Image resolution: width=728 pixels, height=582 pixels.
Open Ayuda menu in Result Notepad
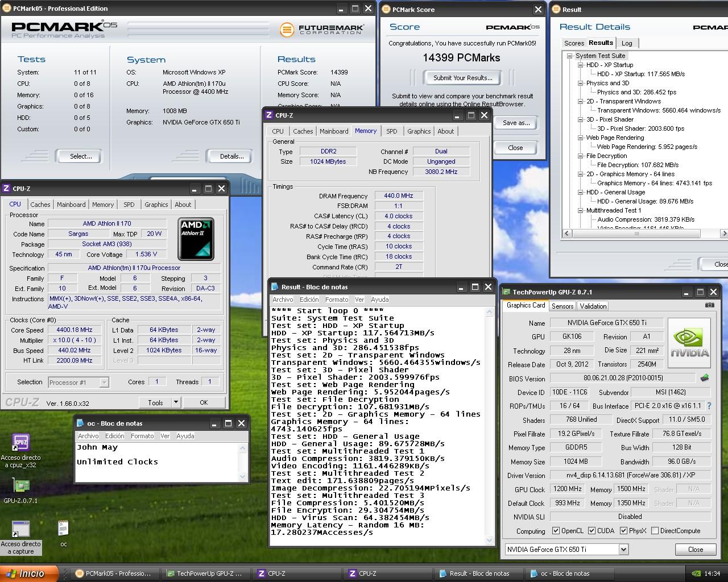point(379,300)
